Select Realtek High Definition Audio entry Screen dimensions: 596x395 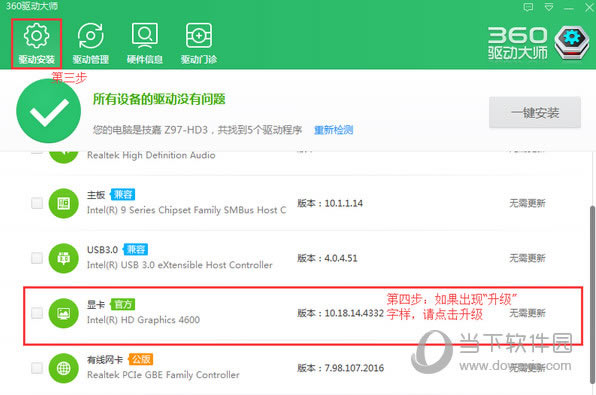pos(151,155)
